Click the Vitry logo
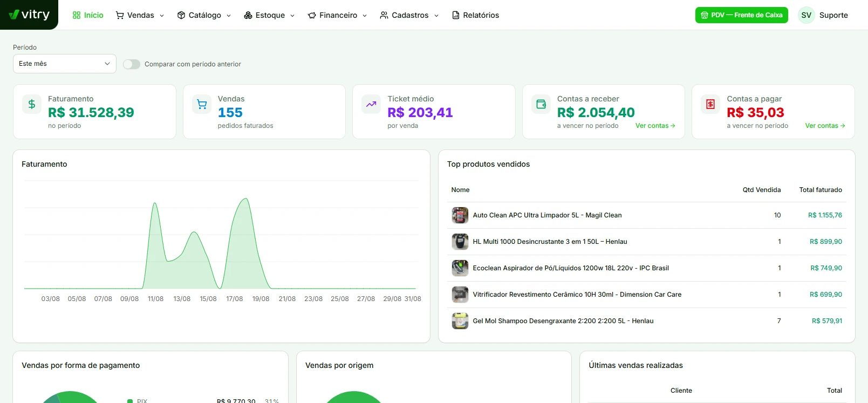 [x=29, y=15]
